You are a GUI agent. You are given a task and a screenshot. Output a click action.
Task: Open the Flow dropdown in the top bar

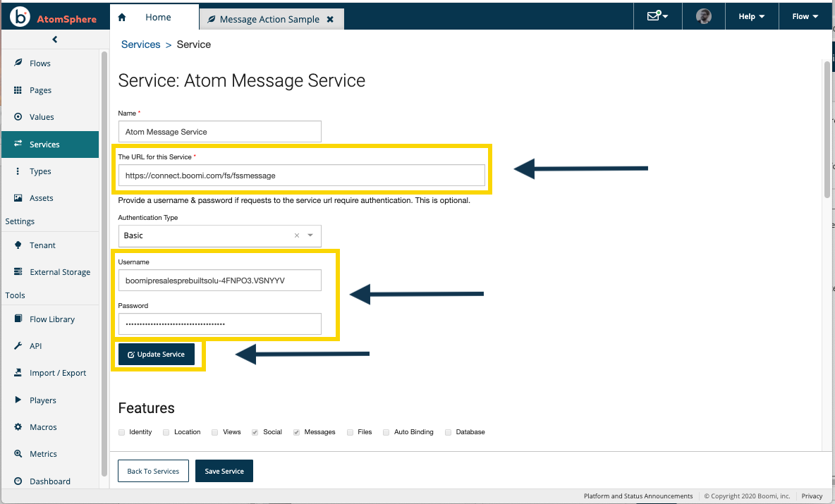[805, 16]
